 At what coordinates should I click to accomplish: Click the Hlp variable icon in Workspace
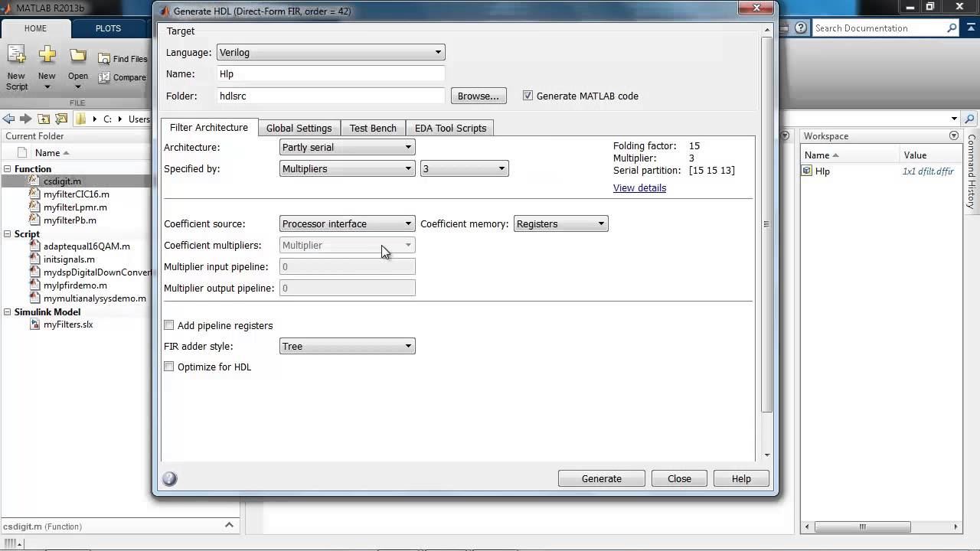[x=807, y=171]
